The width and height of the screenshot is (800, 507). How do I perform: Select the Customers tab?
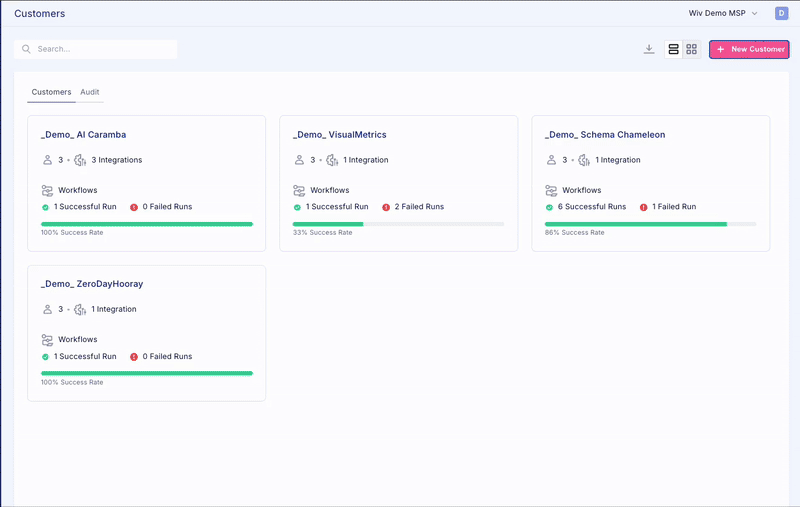[x=51, y=92]
